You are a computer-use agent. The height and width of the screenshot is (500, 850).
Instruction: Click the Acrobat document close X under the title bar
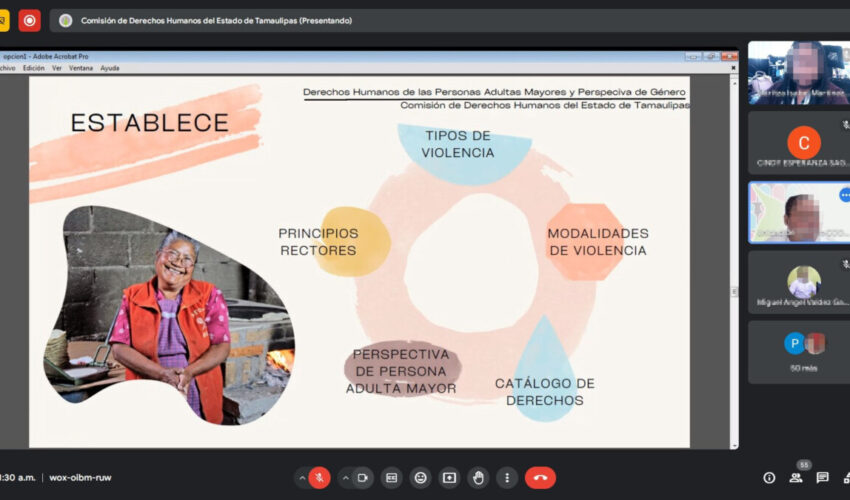733,68
